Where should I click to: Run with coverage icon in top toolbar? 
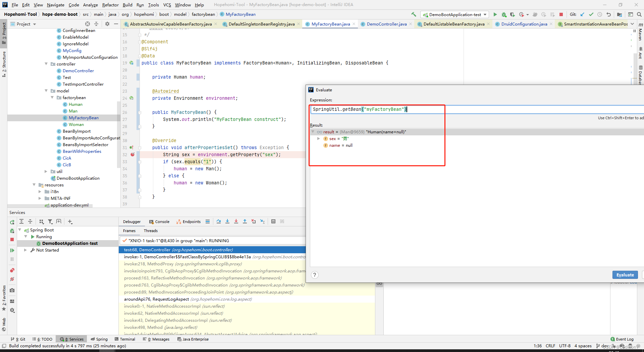coord(513,14)
